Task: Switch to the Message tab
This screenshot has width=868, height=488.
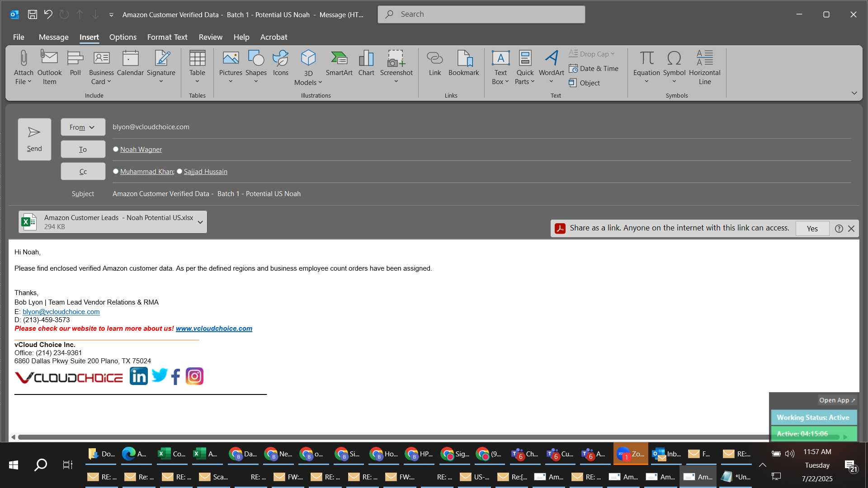Action: (53, 37)
